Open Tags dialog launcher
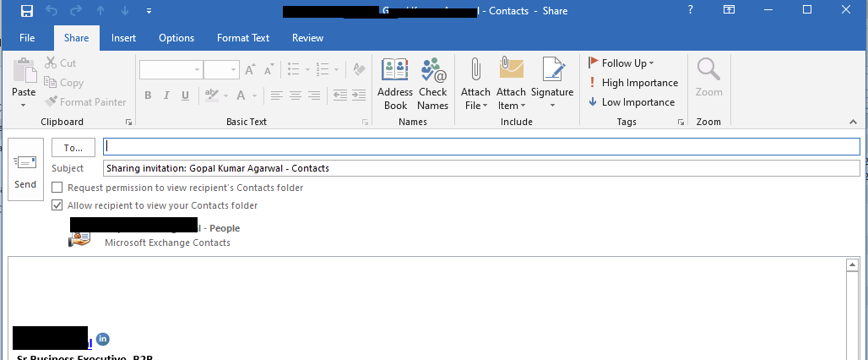This screenshot has width=868, height=360. tap(681, 122)
